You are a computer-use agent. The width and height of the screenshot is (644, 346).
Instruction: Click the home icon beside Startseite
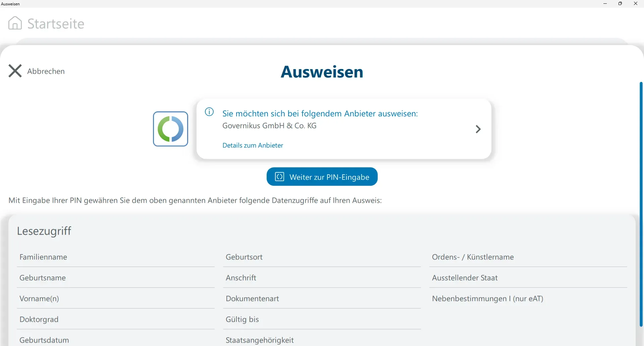[x=15, y=23]
